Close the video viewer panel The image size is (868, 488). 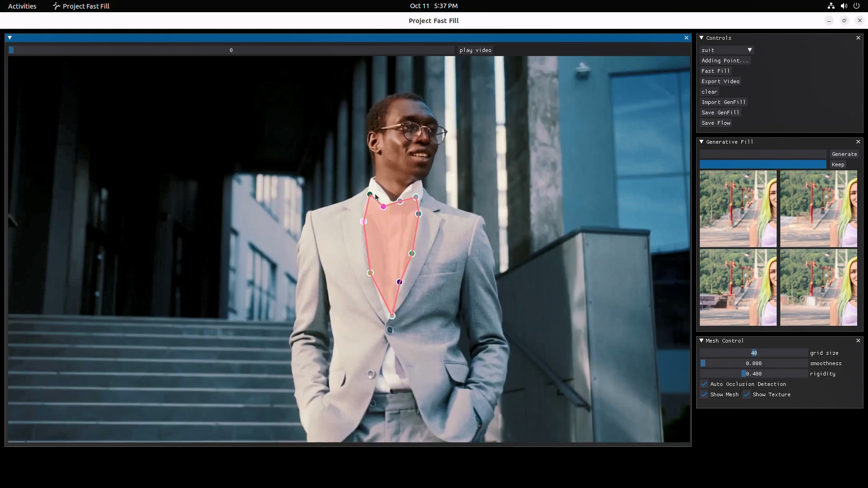[686, 38]
